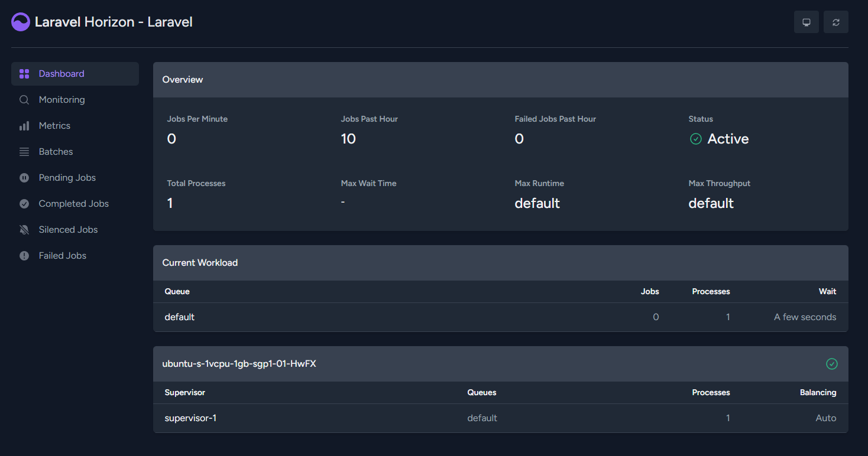The height and width of the screenshot is (456, 868).
Task: Click the monitor theme icon in header
Action: coord(806,22)
